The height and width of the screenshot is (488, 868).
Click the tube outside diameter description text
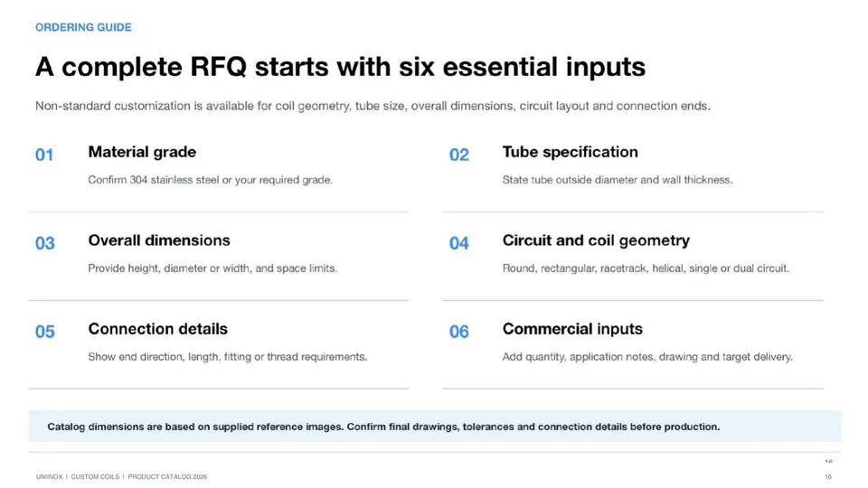coord(618,180)
